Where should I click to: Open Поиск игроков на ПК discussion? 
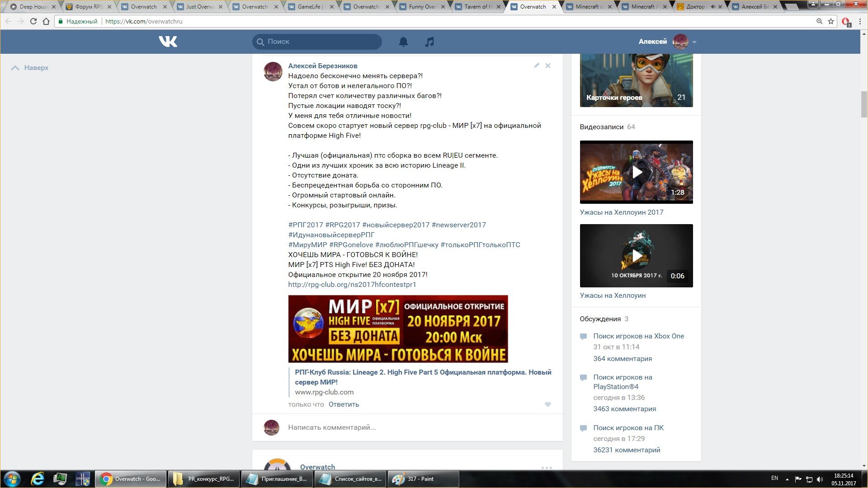tap(628, 428)
